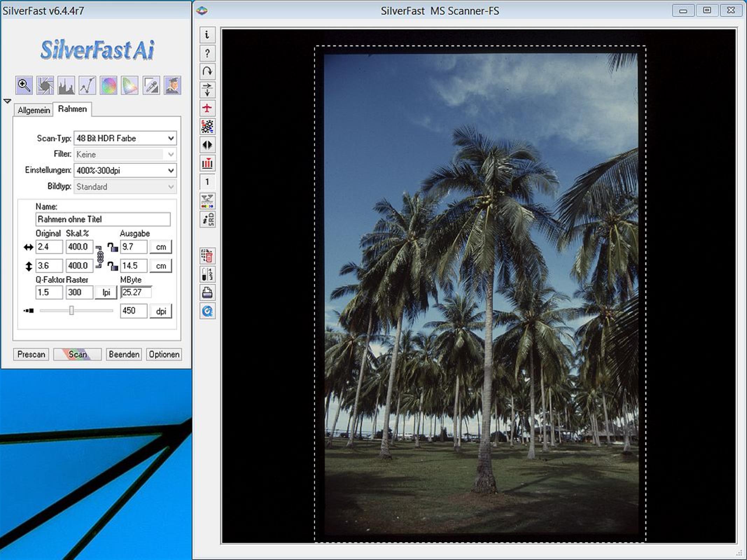Click the Optionen button
Screen dimensions: 747x560
[164, 354]
